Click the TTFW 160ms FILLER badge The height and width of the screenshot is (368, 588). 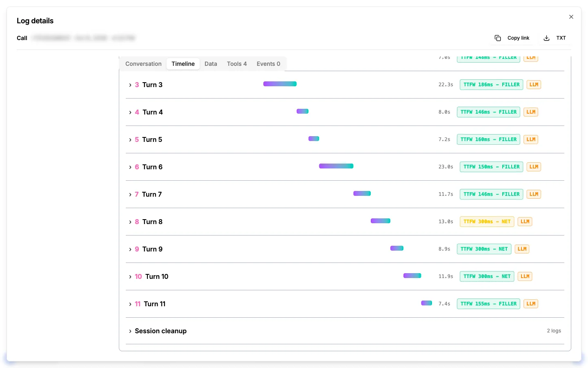pos(488,139)
